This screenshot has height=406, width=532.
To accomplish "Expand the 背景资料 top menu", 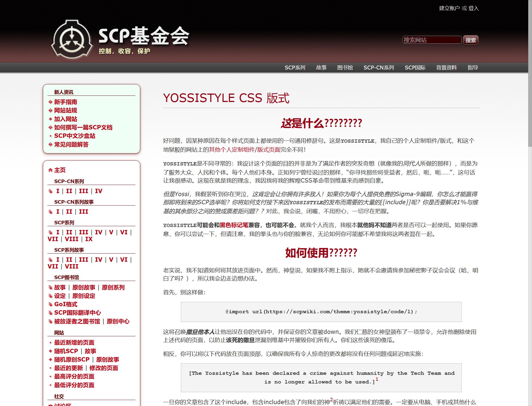I will click(446, 68).
